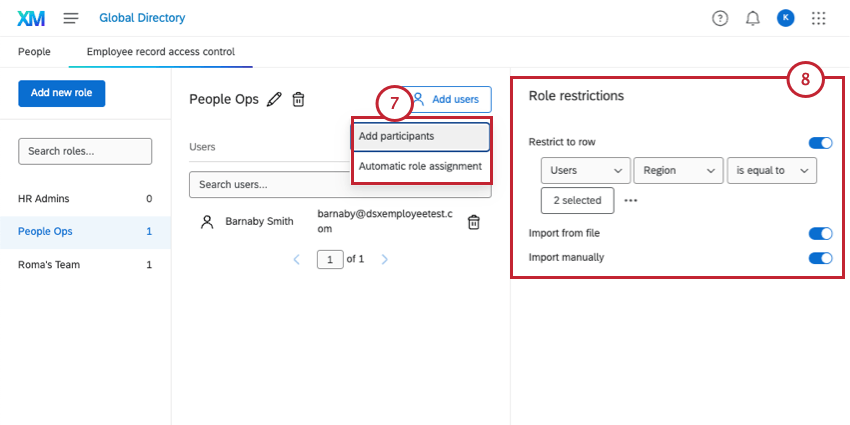Click the Search roles input field
850x425 pixels.
tap(85, 151)
